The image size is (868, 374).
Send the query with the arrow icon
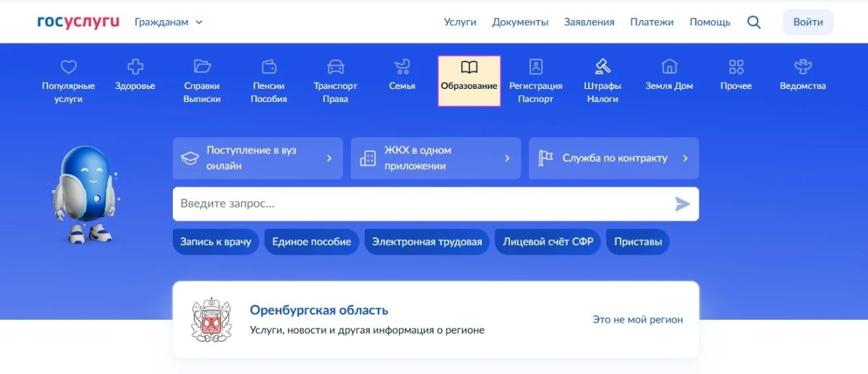pos(682,204)
